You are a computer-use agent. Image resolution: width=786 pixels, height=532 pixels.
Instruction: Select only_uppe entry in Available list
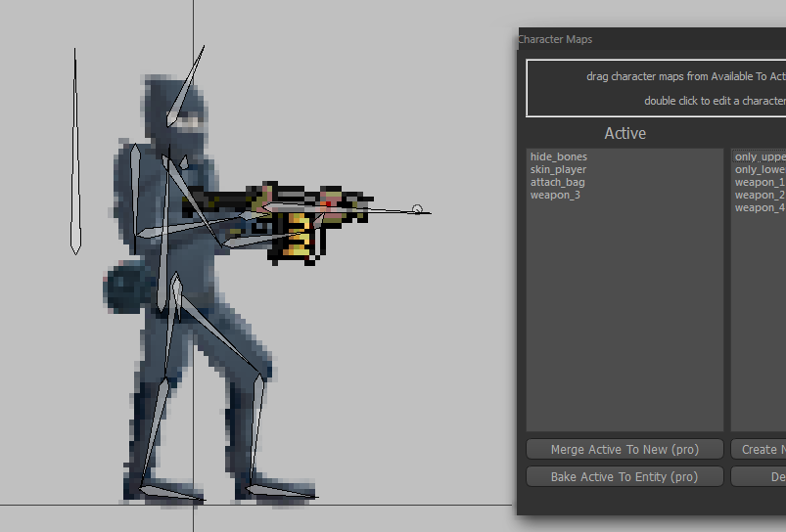pos(760,156)
